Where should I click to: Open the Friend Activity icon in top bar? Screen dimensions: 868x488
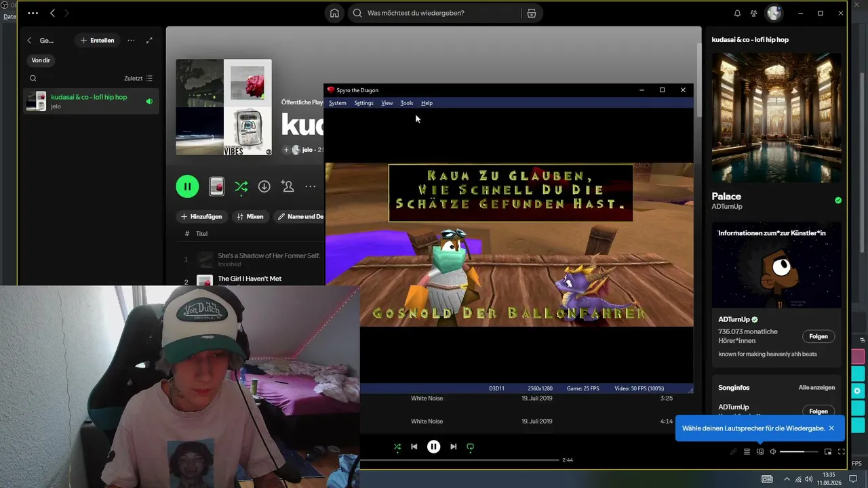click(x=753, y=13)
